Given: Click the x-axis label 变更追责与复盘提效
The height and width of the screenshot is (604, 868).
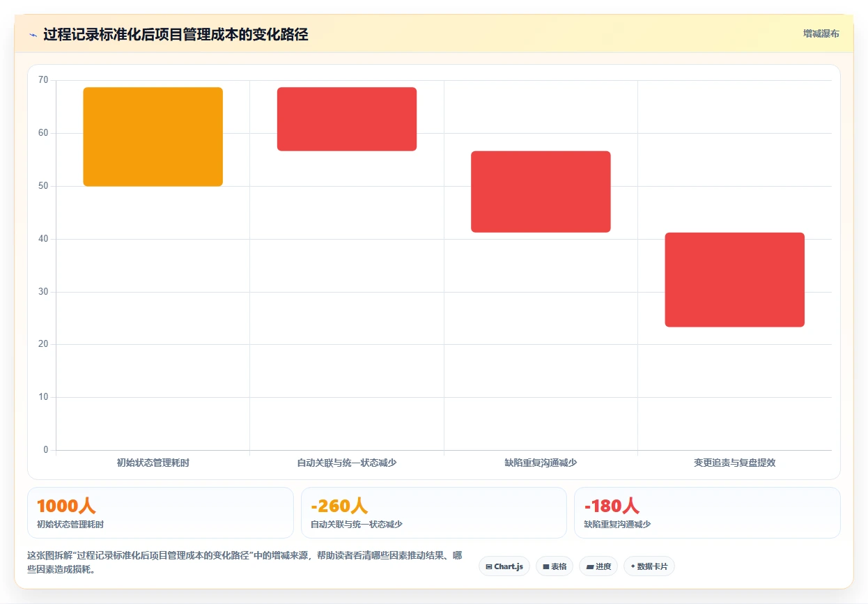Looking at the screenshot, I should 734,463.
